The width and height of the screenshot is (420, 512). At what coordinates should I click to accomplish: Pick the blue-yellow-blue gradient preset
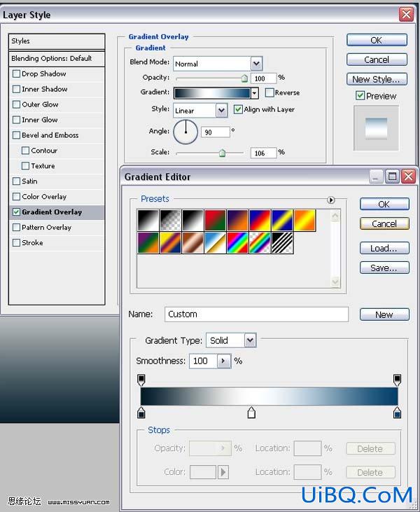tap(282, 221)
